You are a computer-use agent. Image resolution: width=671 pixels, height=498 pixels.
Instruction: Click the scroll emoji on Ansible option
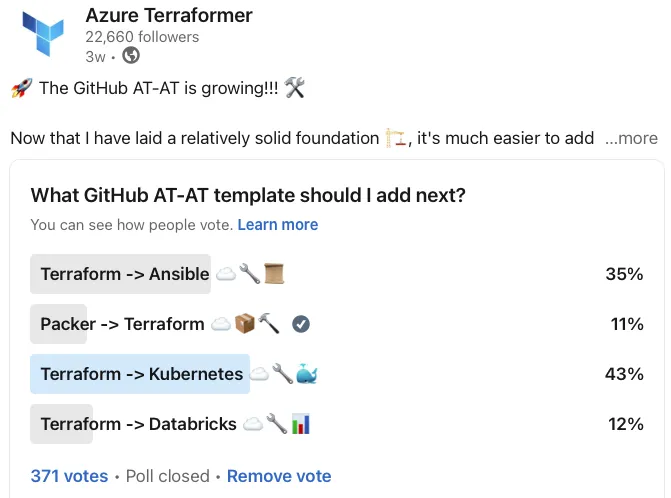coord(274,274)
